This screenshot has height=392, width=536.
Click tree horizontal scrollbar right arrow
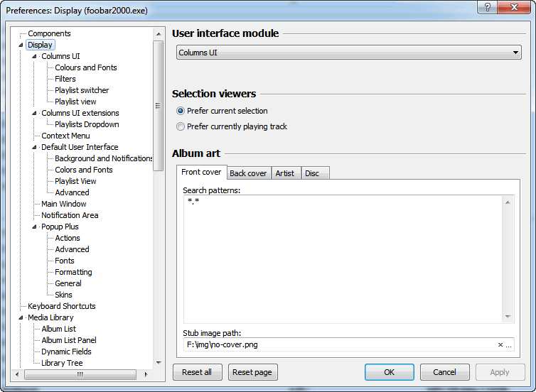click(x=146, y=374)
